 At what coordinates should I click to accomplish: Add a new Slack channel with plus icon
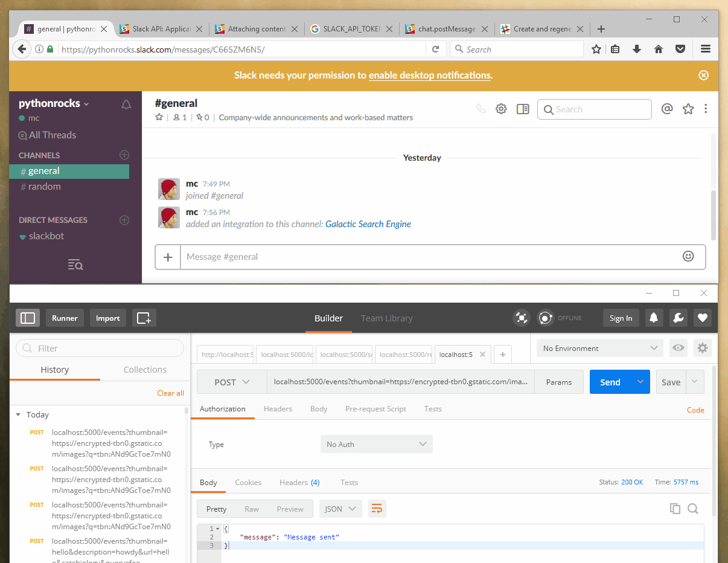(124, 155)
